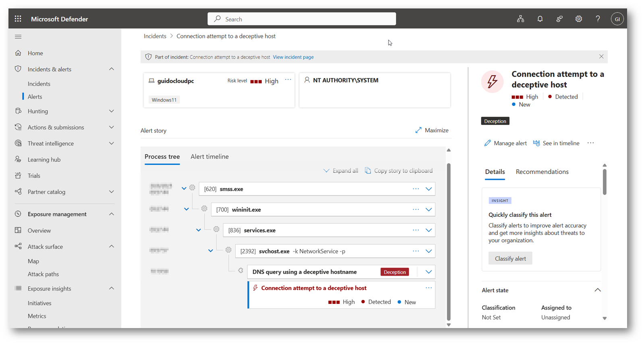Click the Trials icon in sidebar
The width and height of the screenshot is (644, 345).
pyautogui.click(x=18, y=175)
